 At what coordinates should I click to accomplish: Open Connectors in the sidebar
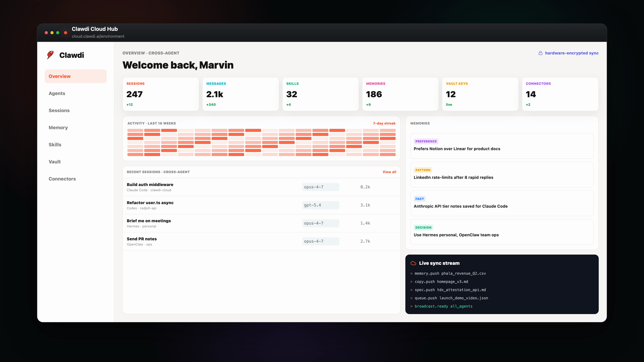75,179
